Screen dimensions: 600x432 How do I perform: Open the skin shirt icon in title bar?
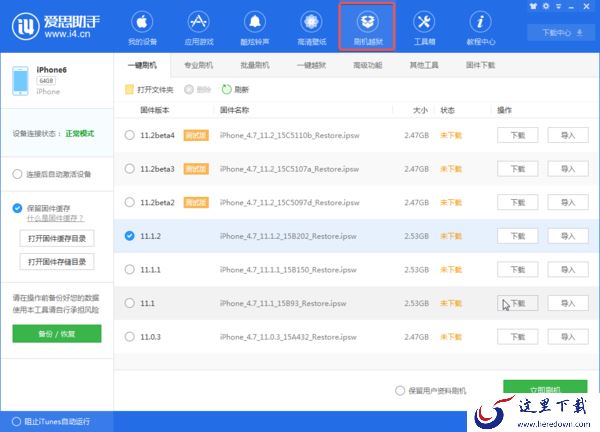tap(533, 6)
